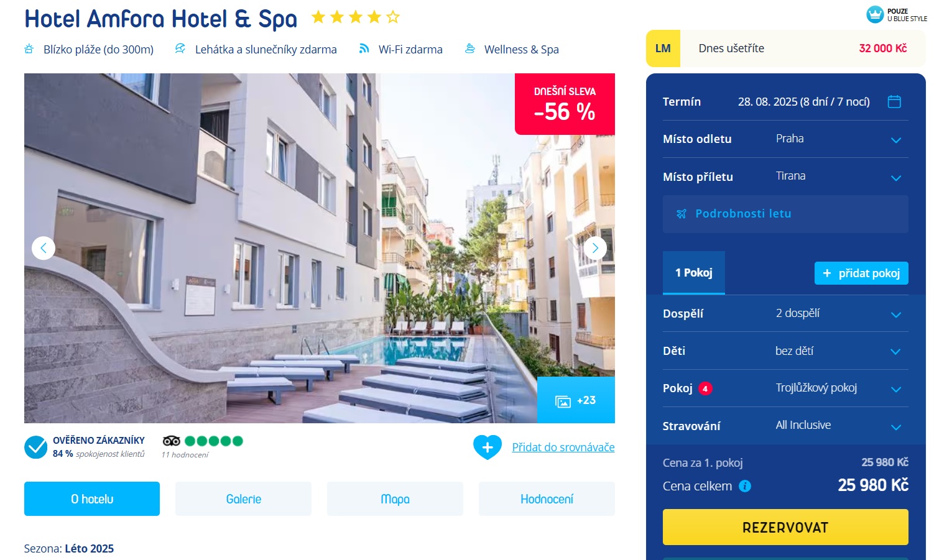Add another room with přidat pokoj

861,273
